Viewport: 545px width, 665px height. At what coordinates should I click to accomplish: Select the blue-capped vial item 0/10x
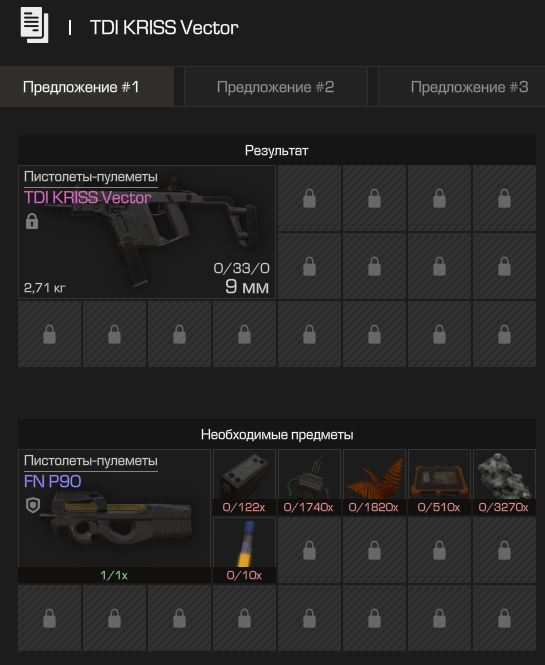[x=244, y=550]
